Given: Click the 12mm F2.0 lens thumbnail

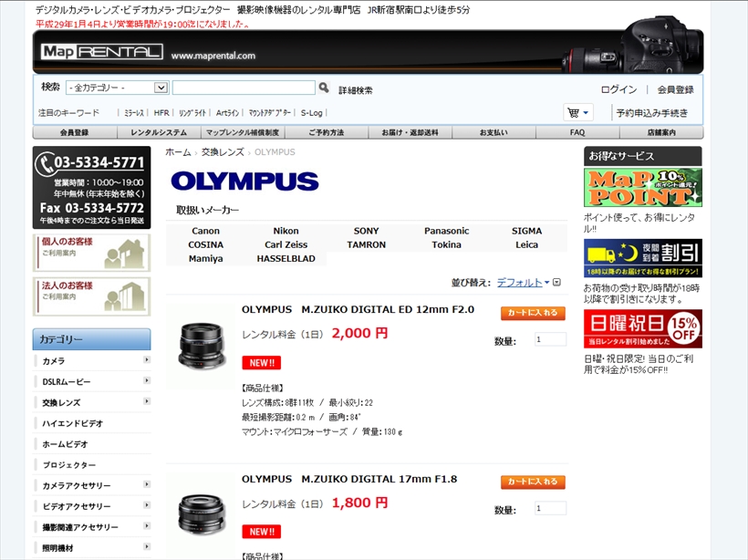Looking at the screenshot, I should (202, 346).
